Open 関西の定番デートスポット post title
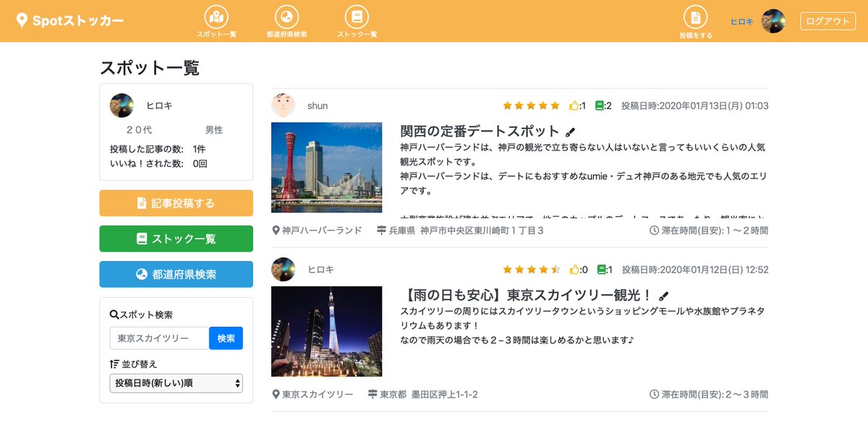The height and width of the screenshot is (446, 868). [x=480, y=131]
